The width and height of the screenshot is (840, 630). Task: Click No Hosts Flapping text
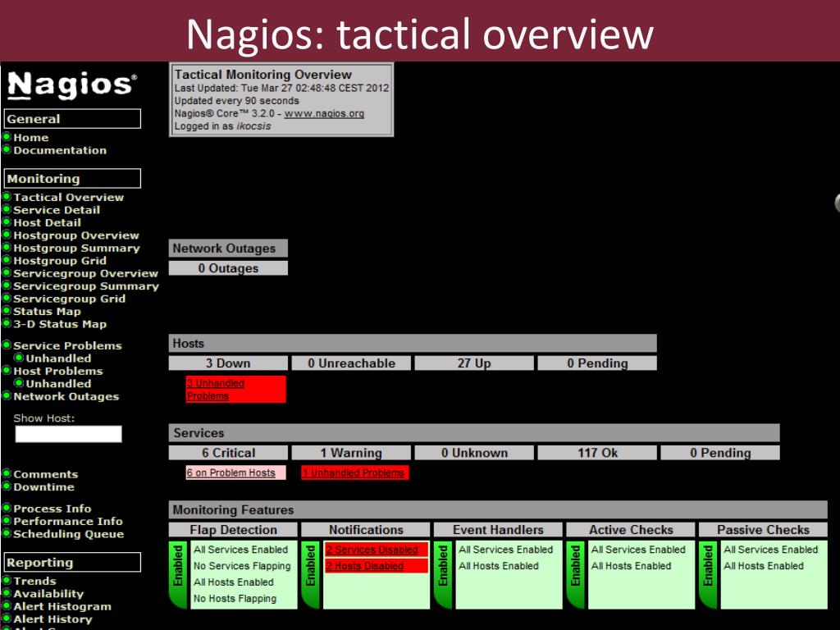pos(235,598)
